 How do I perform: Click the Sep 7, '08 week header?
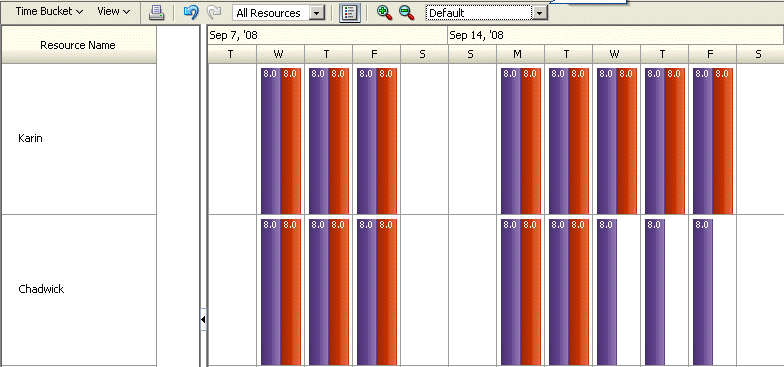coord(328,35)
